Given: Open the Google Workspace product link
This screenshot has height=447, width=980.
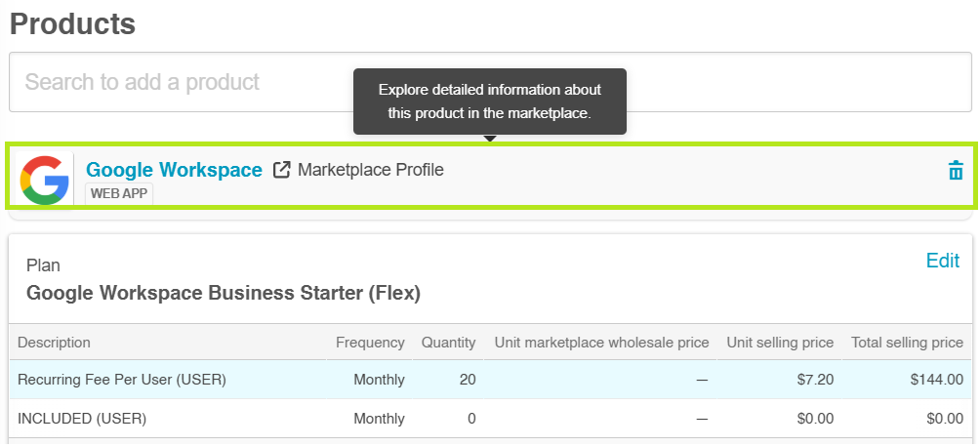Looking at the screenshot, I should pyautogui.click(x=174, y=170).
